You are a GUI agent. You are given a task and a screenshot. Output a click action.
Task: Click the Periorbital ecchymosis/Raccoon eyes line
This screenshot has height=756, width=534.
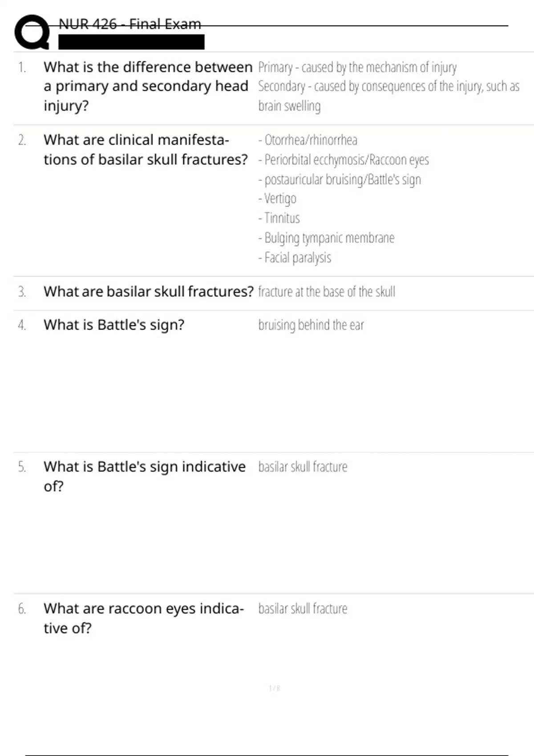[344, 160]
